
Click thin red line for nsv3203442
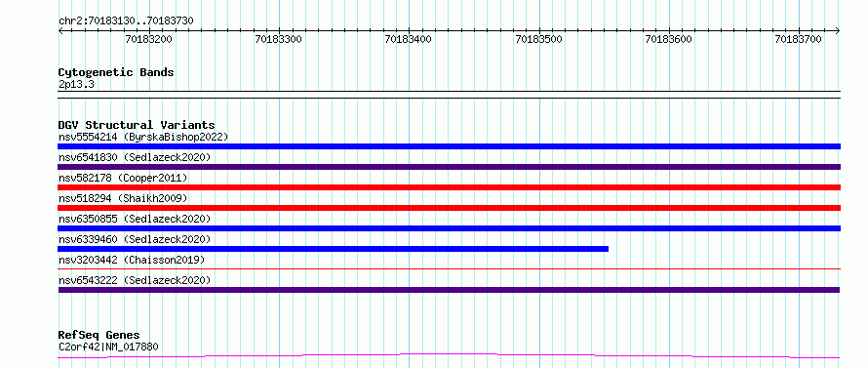tap(449, 268)
